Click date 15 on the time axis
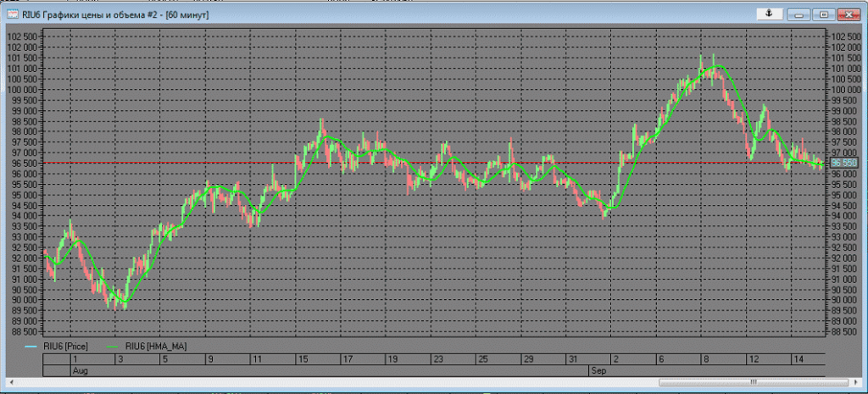The width and height of the screenshot is (868, 394). tap(300, 359)
